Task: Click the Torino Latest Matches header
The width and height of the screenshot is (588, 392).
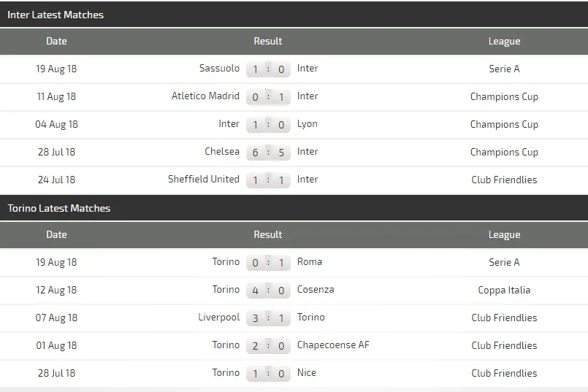Action: point(59,208)
